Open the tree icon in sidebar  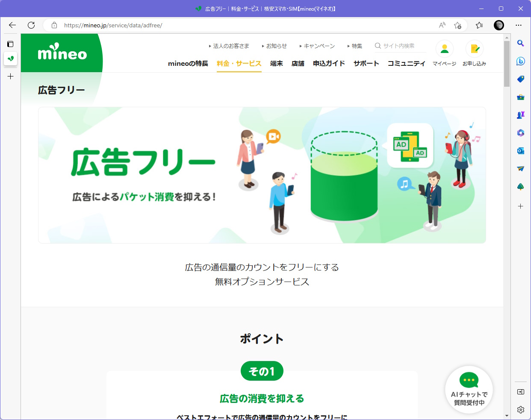(521, 187)
